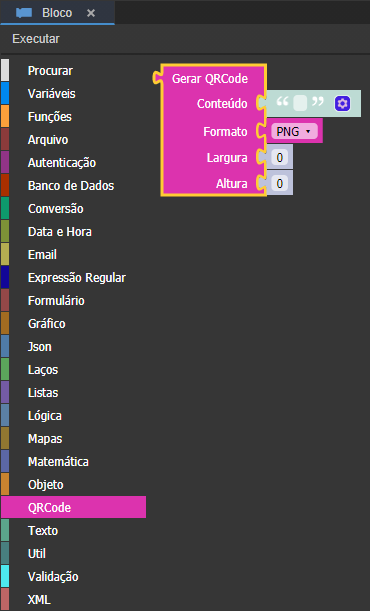Click Executar button

click(36, 39)
